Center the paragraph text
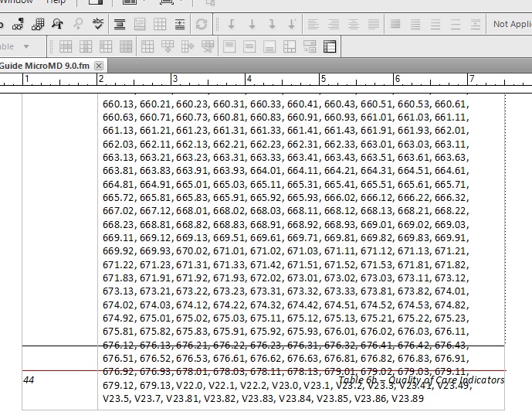Screen dimensions: 532x412 pos(354,24)
